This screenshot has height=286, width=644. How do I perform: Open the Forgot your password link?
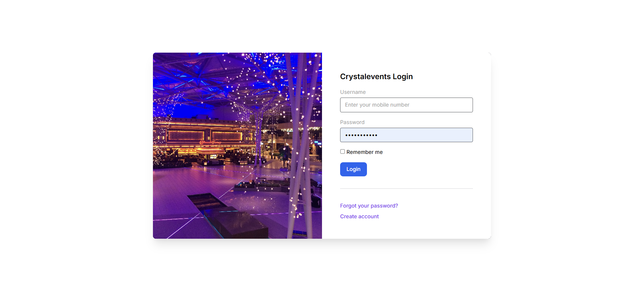click(369, 206)
